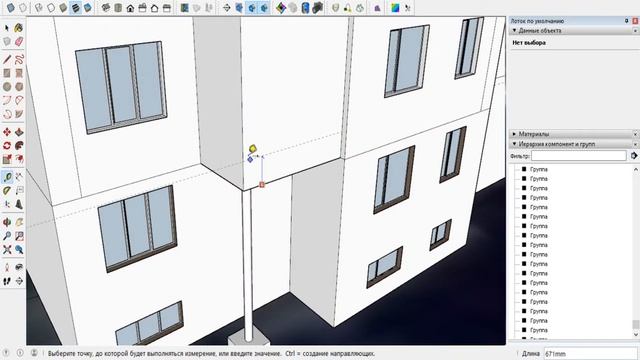Select the Orbit camera tool

(x=7, y=222)
